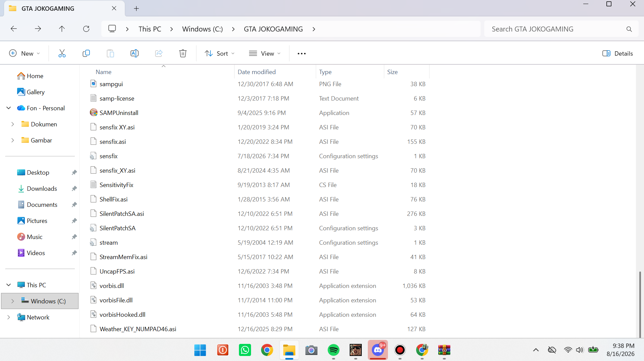Sort by Name column header

pyautogui.click(x=103, y=72)
